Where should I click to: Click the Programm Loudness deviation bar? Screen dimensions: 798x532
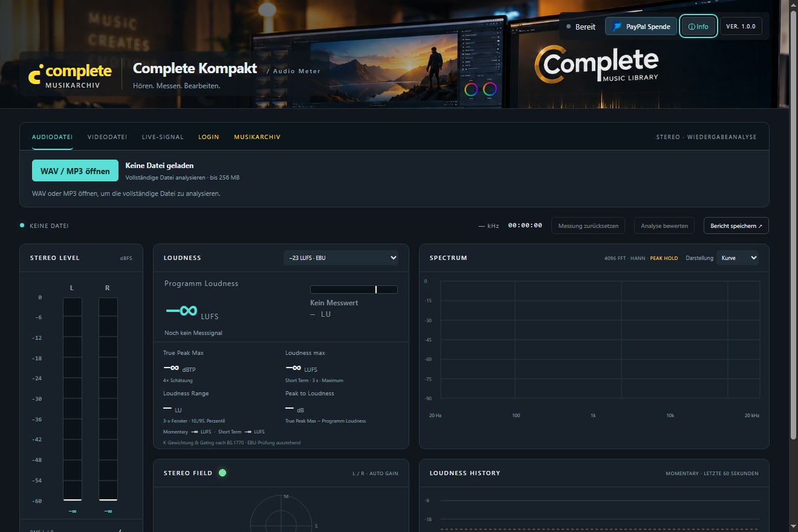pos(354,290)
